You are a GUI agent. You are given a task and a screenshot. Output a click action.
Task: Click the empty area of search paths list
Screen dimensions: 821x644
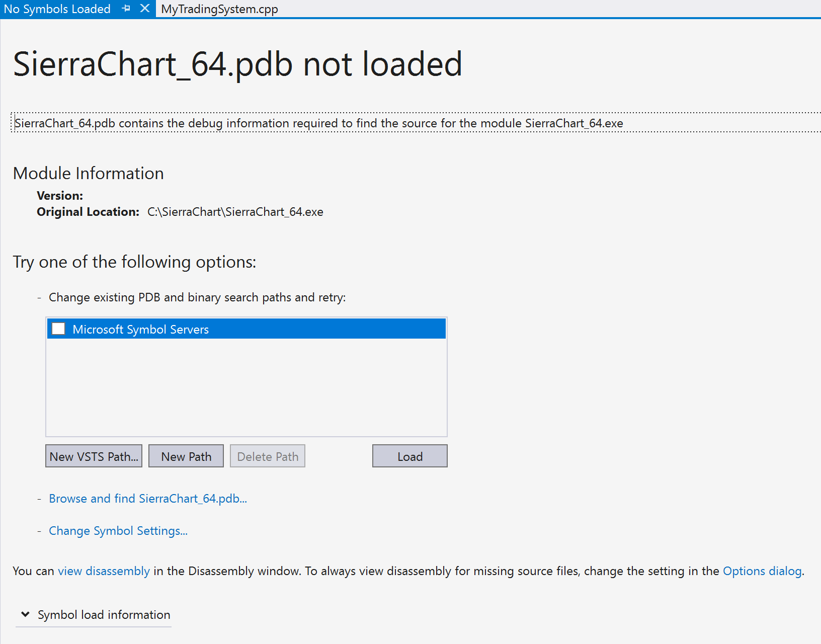click(x=247, y=387)
